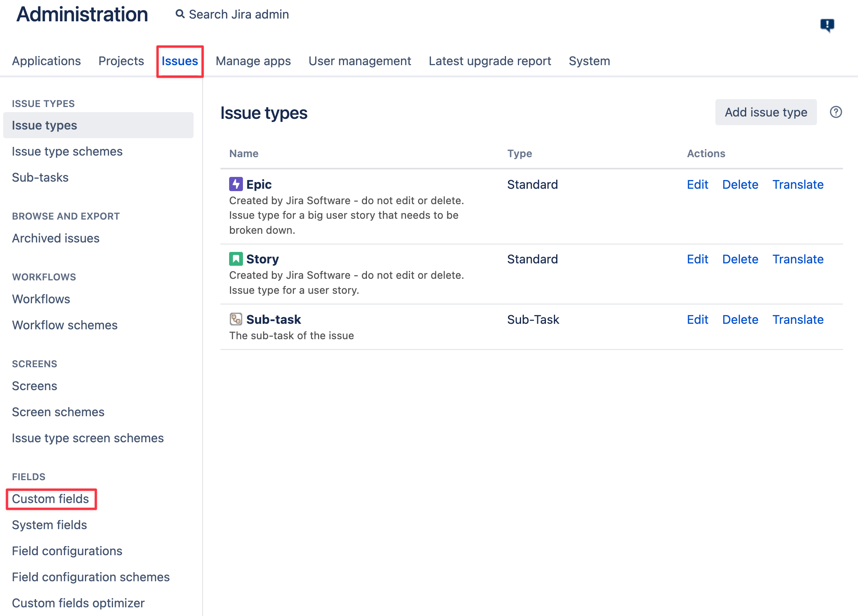Open Custom fields in the sidebar
The image size is (858, 616).
click(x=51, y=499)
